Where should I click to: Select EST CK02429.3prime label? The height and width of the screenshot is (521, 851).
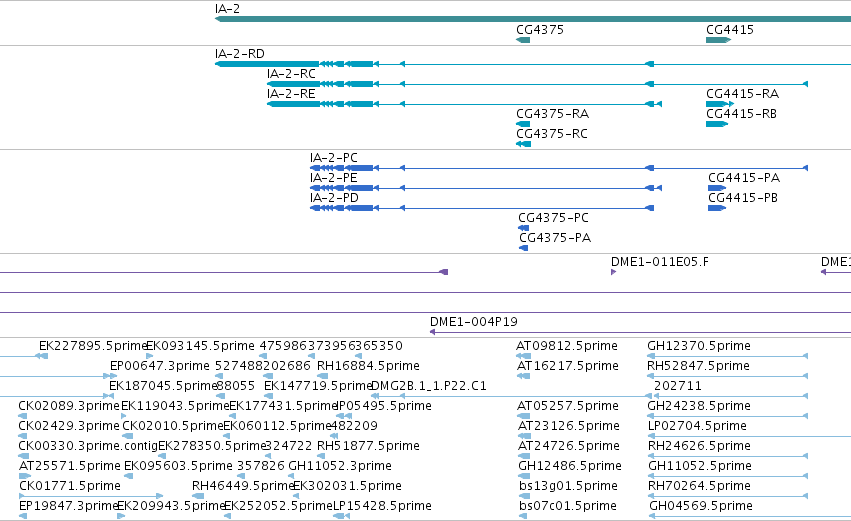[x=69, y=427]
